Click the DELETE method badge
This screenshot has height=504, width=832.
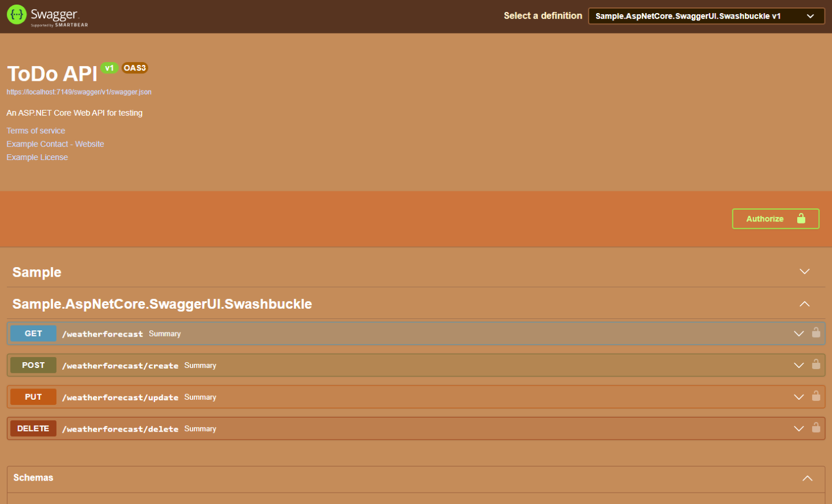click(33, 429)
